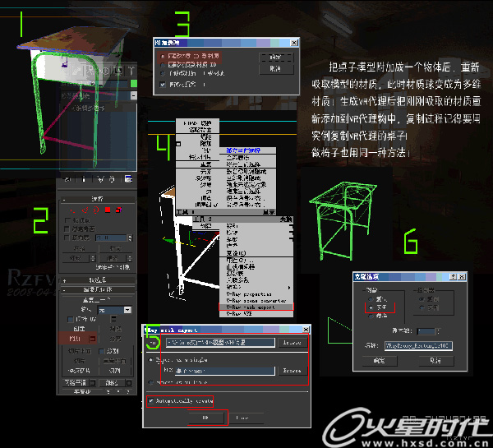The width and height of the screenshot is (493, 448).
Task: Select Export as multiple files radio
Action: pos(151,382)
